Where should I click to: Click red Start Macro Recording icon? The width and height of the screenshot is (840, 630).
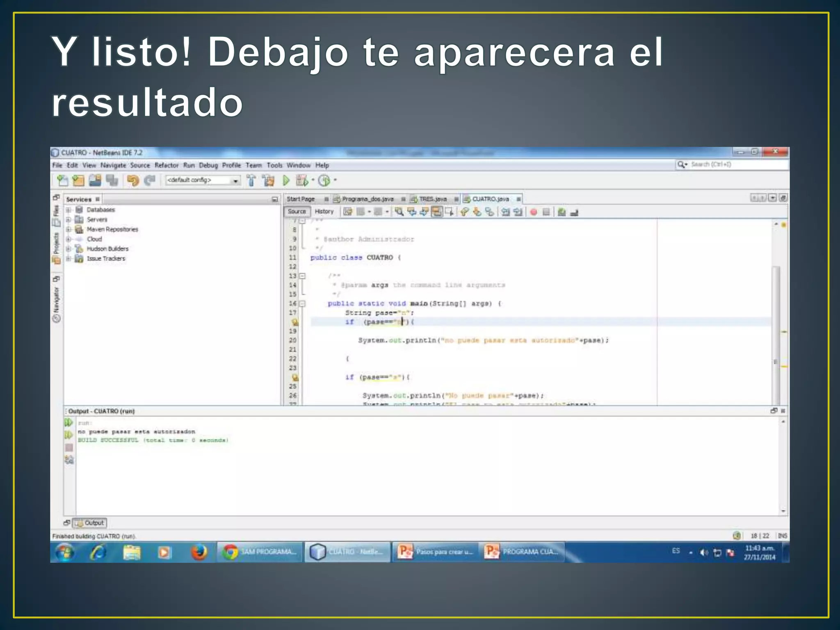pos(534,212)
